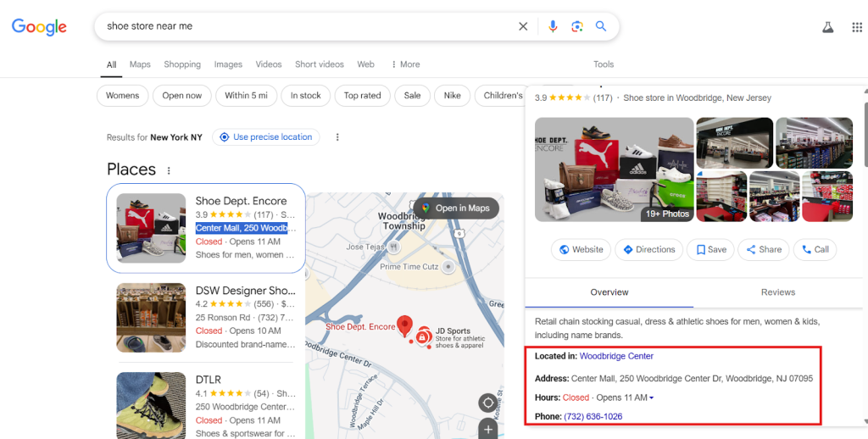Toggle the Open now filter chip
This screenshot has width=868, height=439.
(182, 96)
